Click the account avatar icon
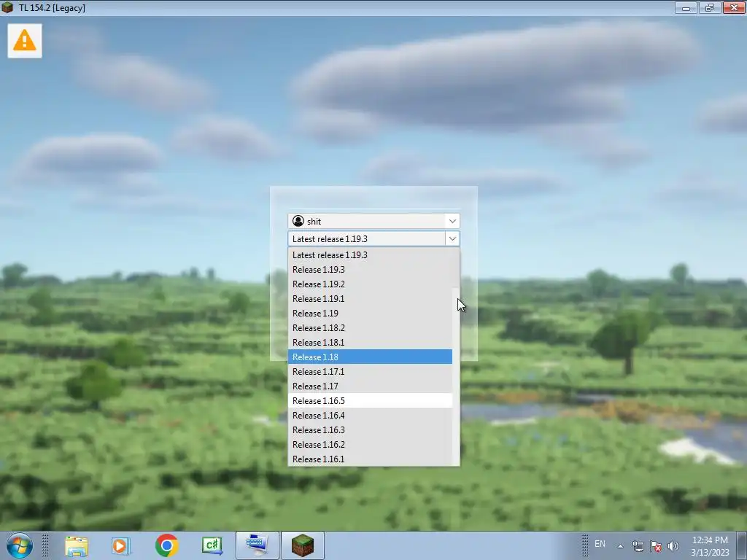 tap(298, 221)
